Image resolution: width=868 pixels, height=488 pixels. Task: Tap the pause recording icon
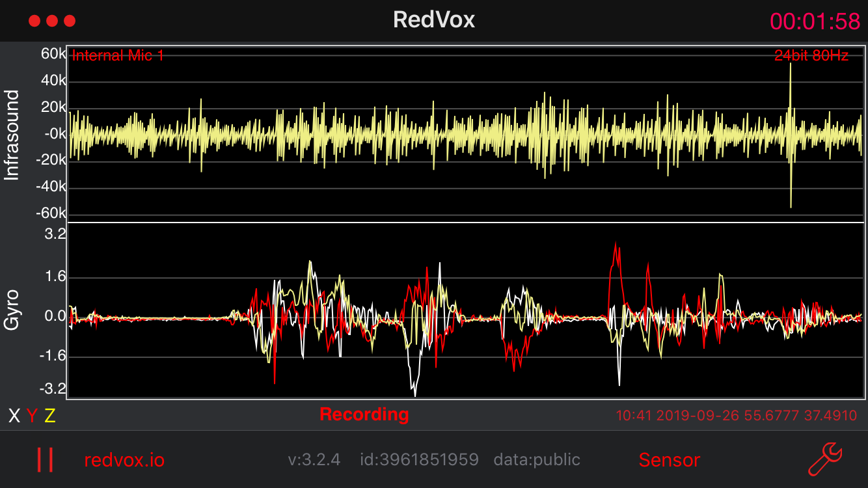coord(46,460)
